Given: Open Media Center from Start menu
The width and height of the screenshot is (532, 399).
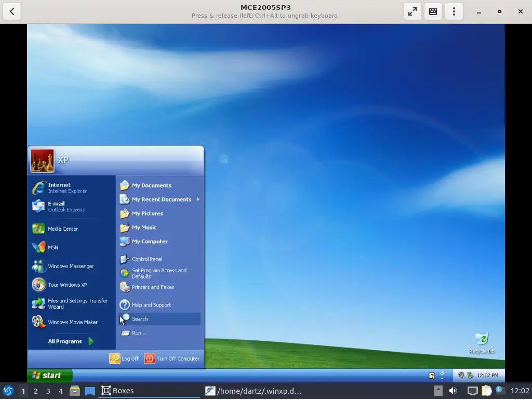Looking at the screenshot, I should (x=72, y=229).
